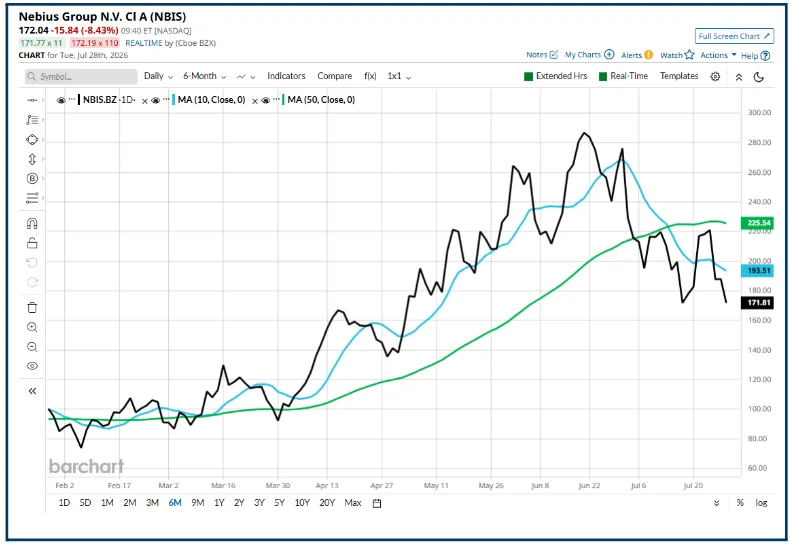Open My Charts link

coord(583,55)
